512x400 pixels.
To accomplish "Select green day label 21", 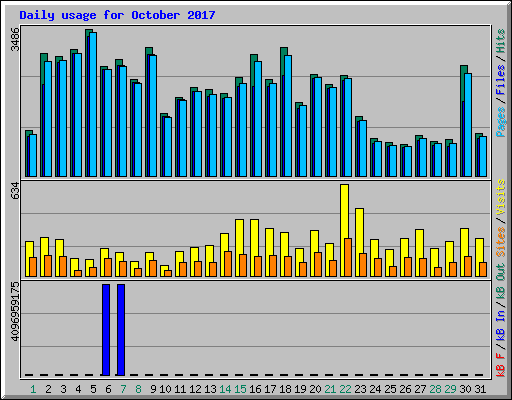I will coord(330,389).
